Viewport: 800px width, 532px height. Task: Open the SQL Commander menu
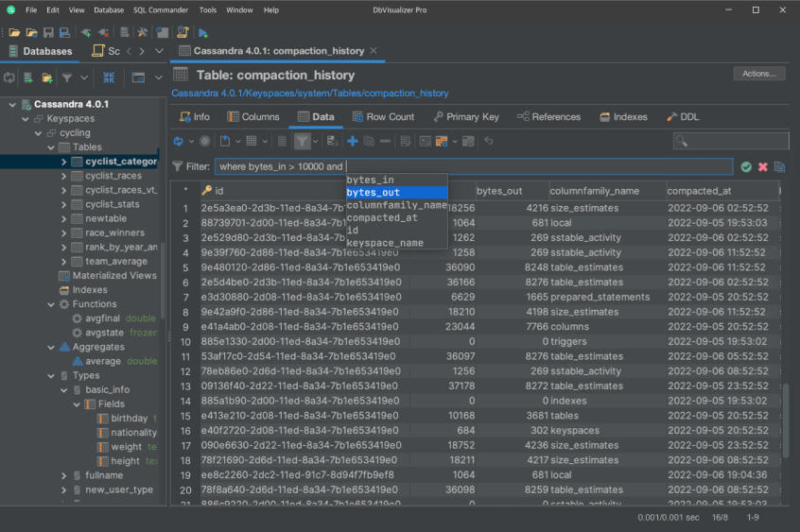point(161,9)
